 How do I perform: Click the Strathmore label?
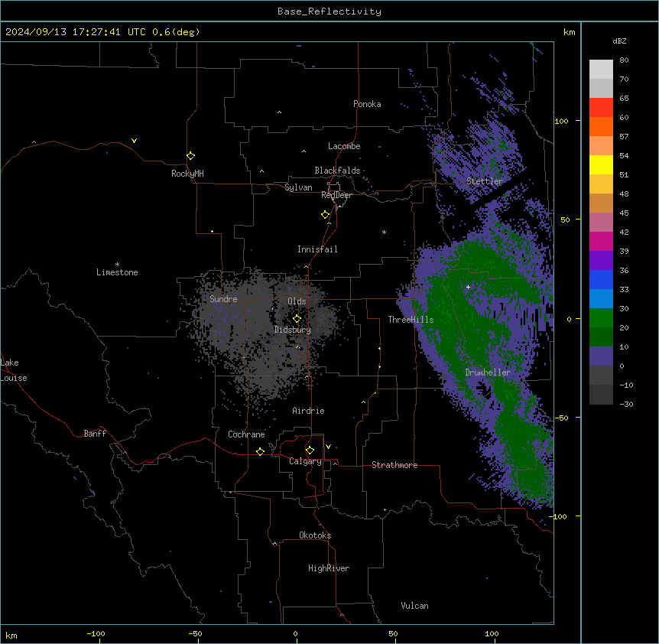click(394, 465)
